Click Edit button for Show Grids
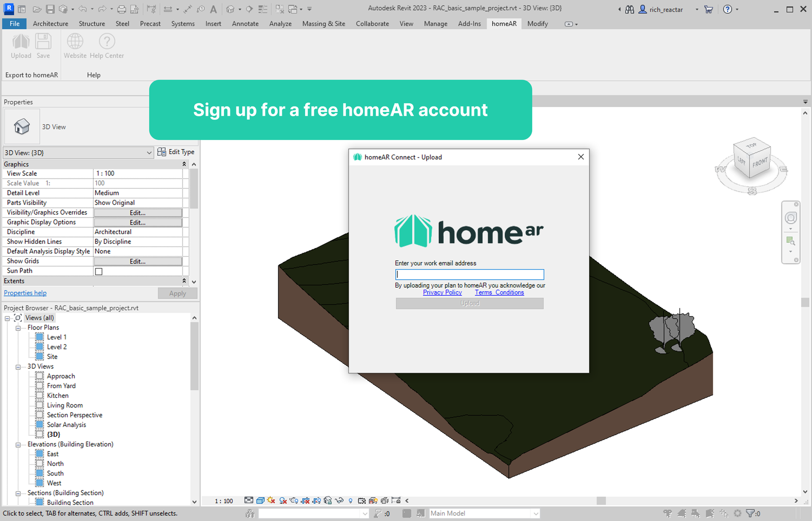812x521 pixels. [x=138, y=261]
